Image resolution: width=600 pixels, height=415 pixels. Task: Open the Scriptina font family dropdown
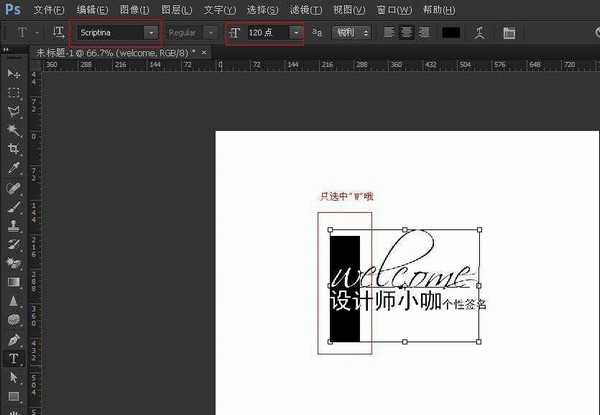[151, 33]
